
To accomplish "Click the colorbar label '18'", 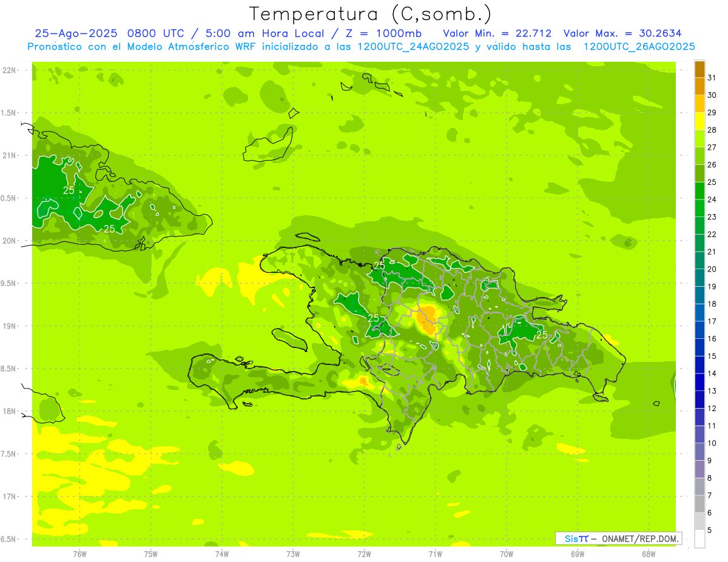I will point(712,304).
